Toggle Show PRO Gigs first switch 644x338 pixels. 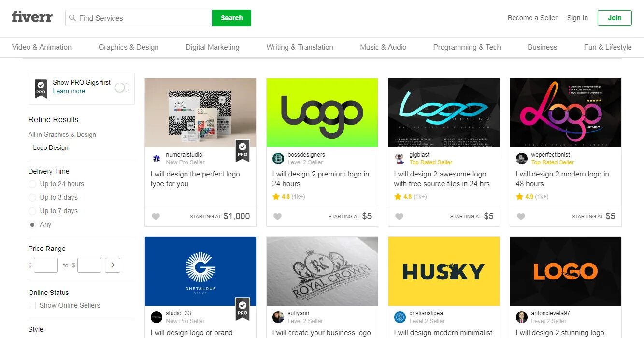pyautogui.click(x=122, y=88)
